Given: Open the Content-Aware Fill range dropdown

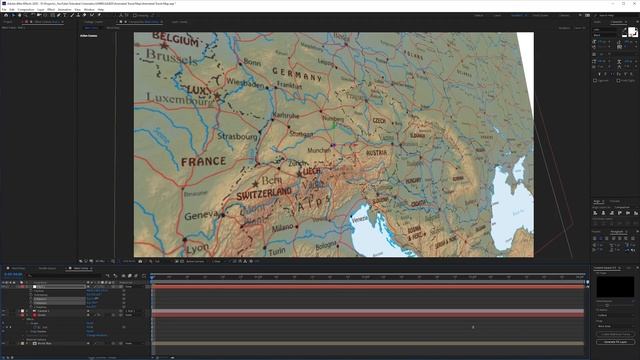Looking at the screenshot, I should coord(616,326).
